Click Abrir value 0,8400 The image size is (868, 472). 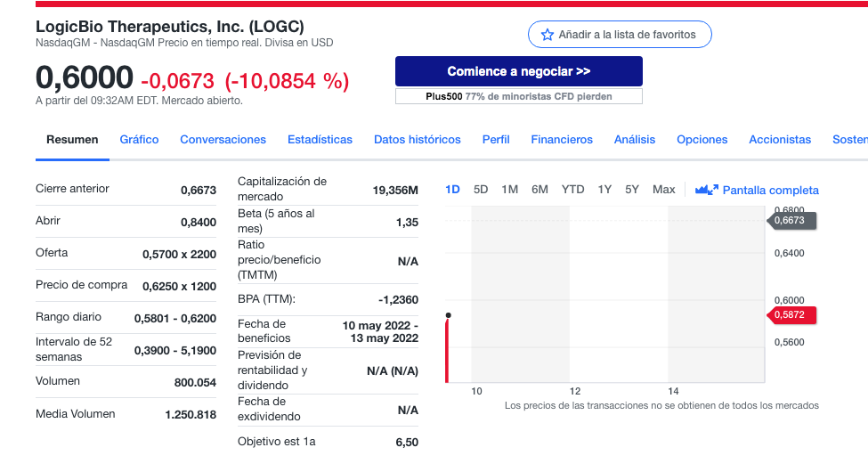pyautogui.click(x=199, y=222)
